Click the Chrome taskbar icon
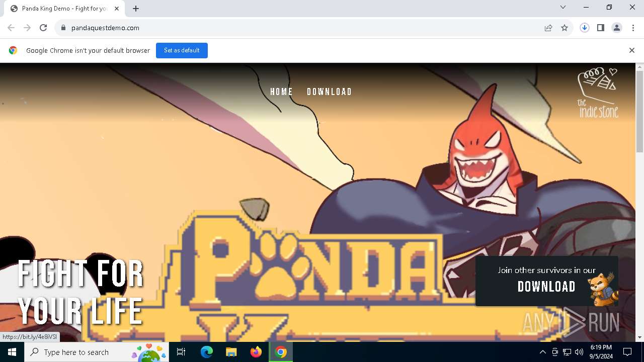 [x=281, y=352]
